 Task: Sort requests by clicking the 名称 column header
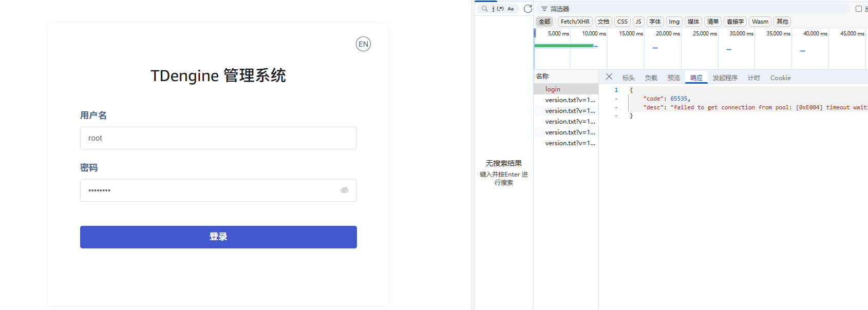click(542, 76)
